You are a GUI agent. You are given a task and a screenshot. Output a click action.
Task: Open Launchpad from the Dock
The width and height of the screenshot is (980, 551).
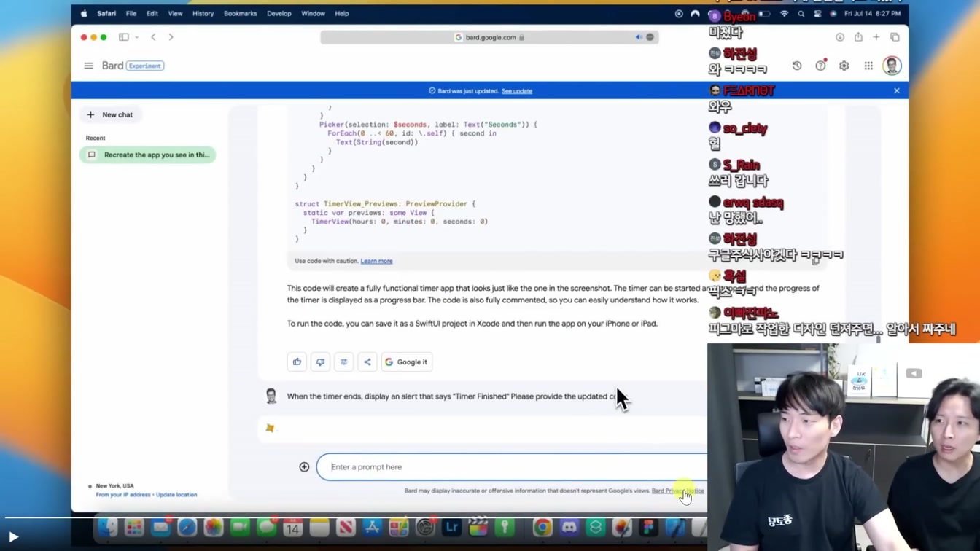(134, 527)
